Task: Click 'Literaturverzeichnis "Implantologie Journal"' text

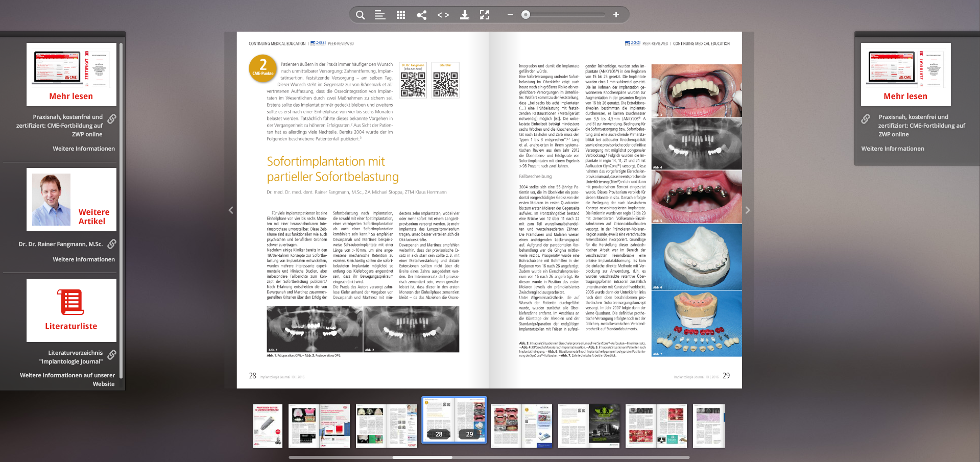Action: click(71, 357)
